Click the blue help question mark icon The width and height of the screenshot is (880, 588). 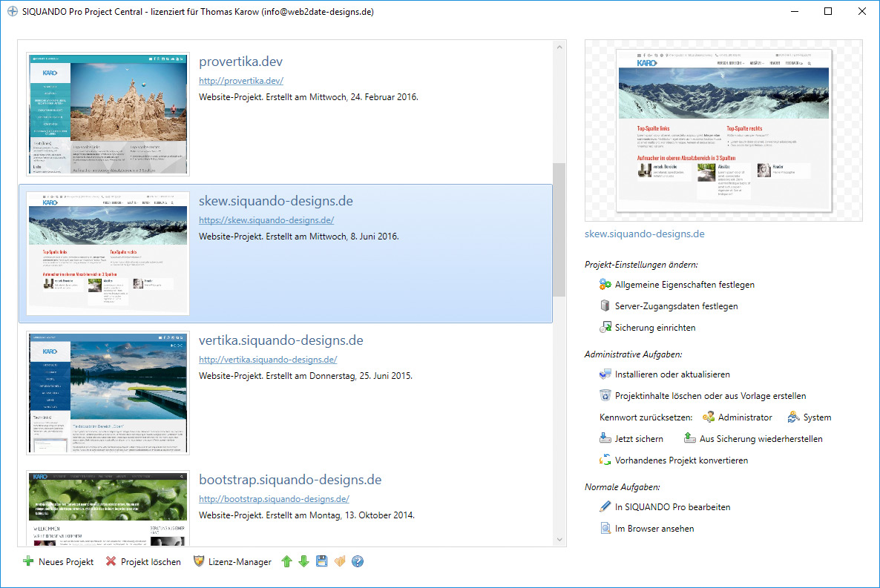click(358, 562)
